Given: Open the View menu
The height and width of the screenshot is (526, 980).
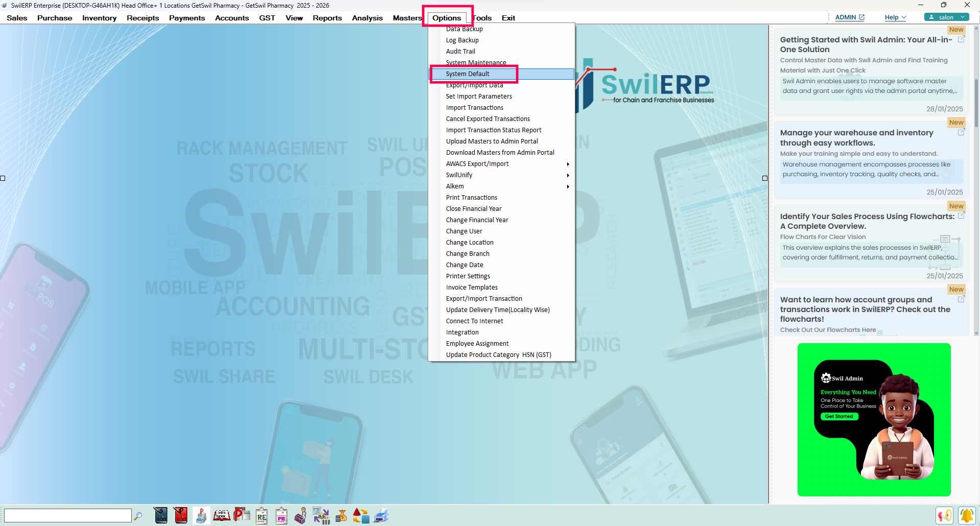Looking at the screenshot, I should coord(294,18).
